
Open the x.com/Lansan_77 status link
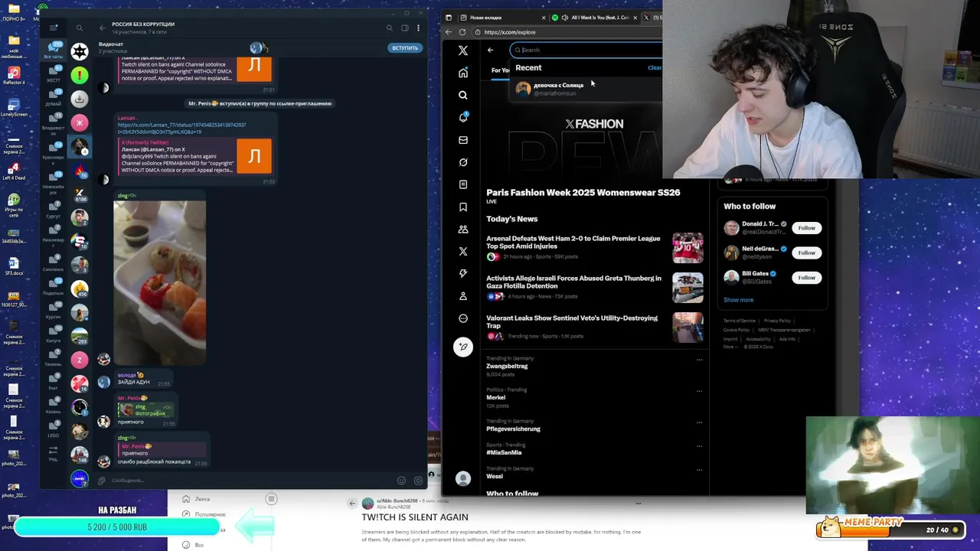(181, 128)
